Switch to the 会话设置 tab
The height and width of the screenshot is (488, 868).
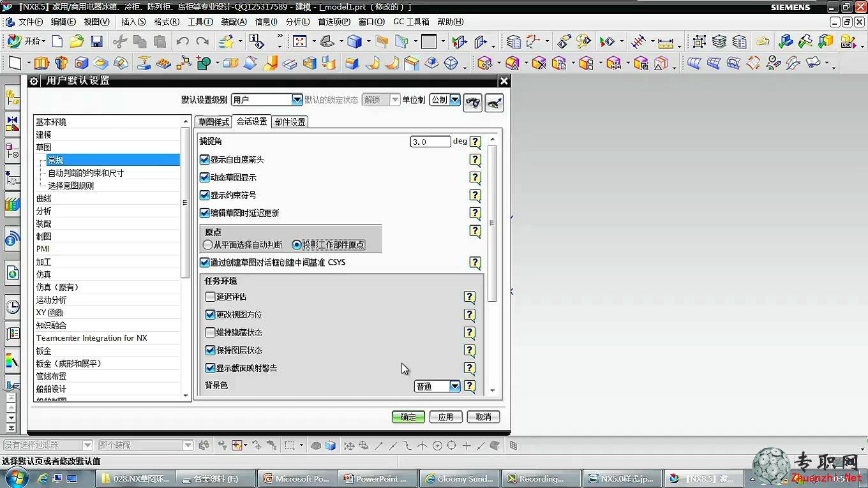click(251, 121)
